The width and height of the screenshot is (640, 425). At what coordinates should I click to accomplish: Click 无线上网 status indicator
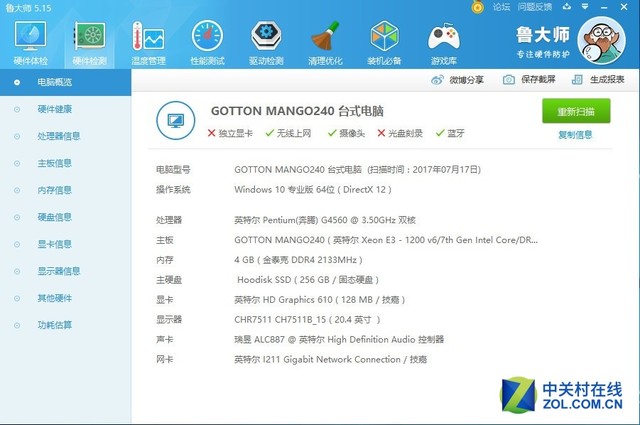point(288,133)
